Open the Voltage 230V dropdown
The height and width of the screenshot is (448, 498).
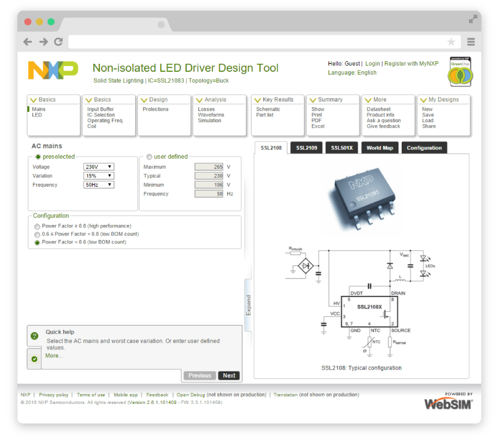pyautogui.click(x=99, y=167)
